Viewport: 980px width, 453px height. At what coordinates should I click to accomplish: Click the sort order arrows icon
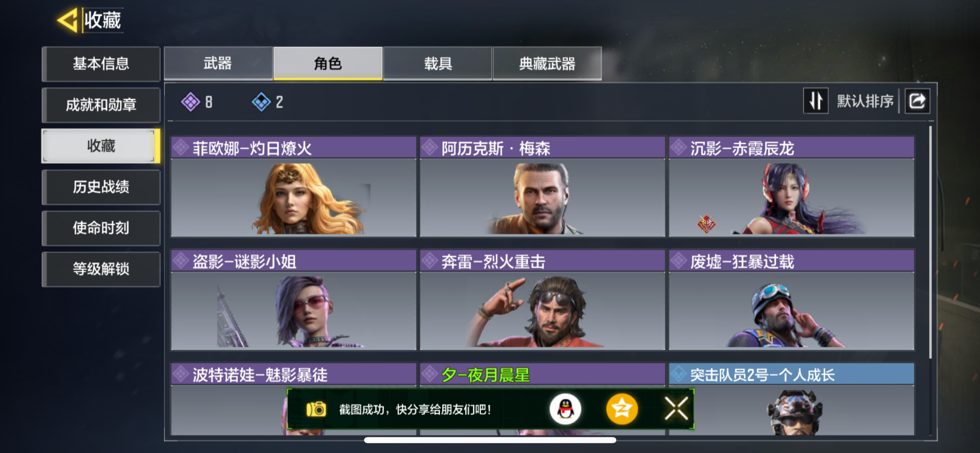click(815, 101)
